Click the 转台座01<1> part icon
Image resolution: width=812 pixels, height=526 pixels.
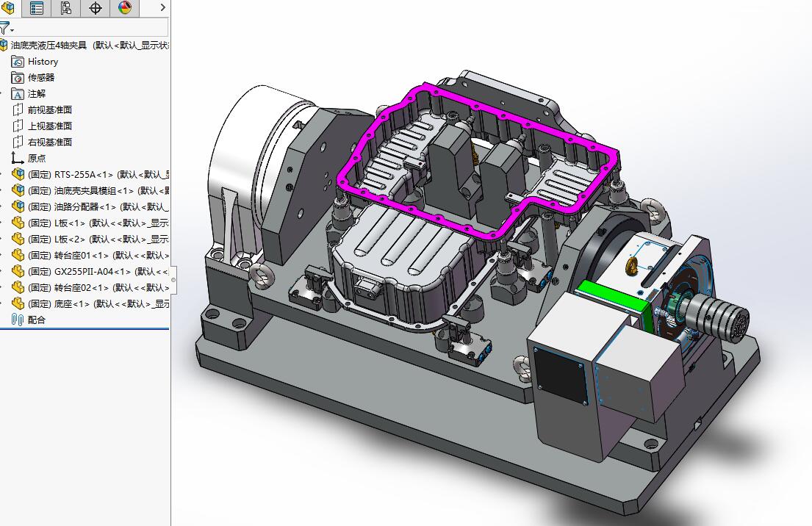[x=18, y=255]
